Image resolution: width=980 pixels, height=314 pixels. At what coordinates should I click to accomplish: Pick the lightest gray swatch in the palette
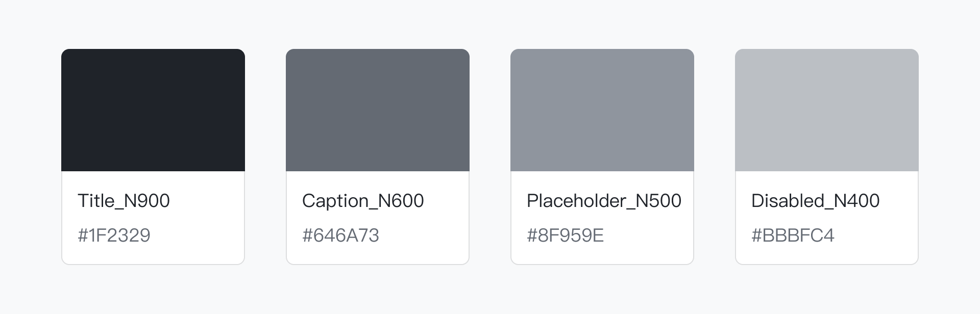click(827, 110)
